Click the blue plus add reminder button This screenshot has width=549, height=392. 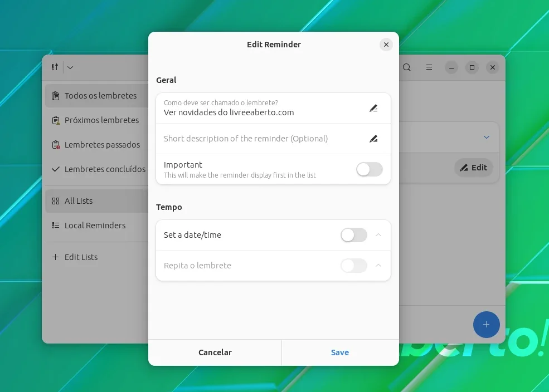point(486,325)
